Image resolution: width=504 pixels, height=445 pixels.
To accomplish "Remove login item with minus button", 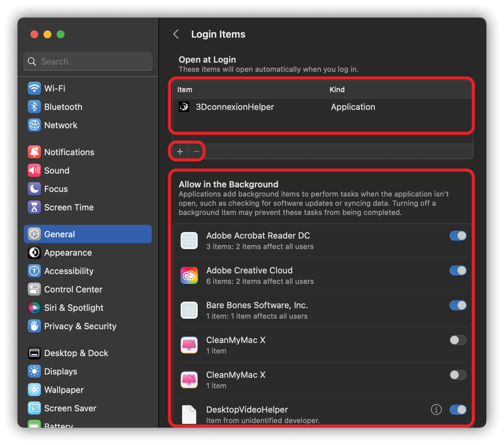I will [196, 151].
